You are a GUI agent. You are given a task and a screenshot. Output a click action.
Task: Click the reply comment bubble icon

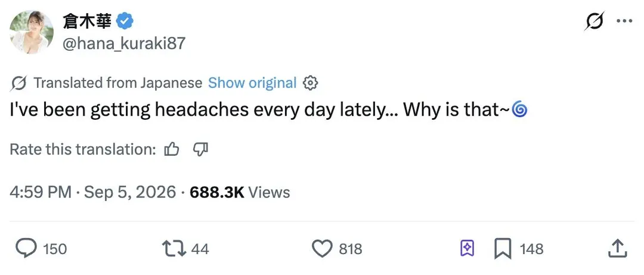pyautogui.click(x=27, y=248)
